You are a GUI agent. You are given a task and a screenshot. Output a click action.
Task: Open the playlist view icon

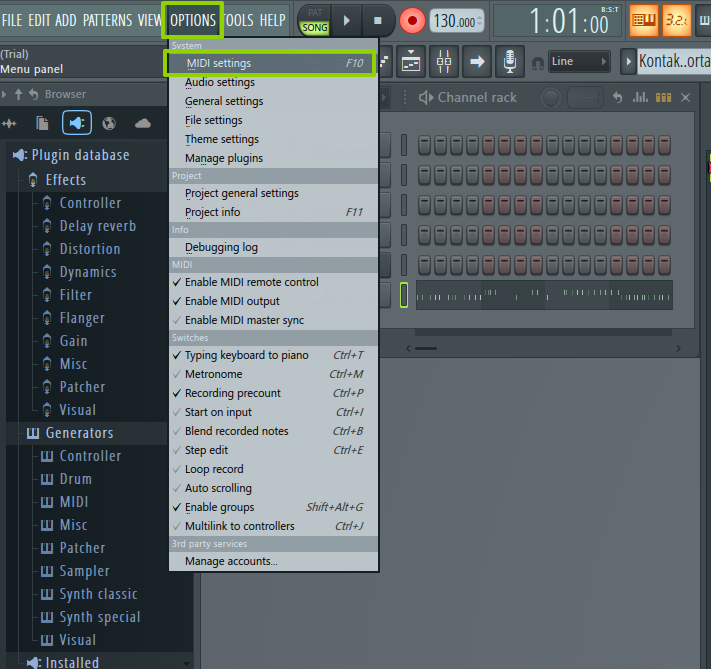pos(412,62)
